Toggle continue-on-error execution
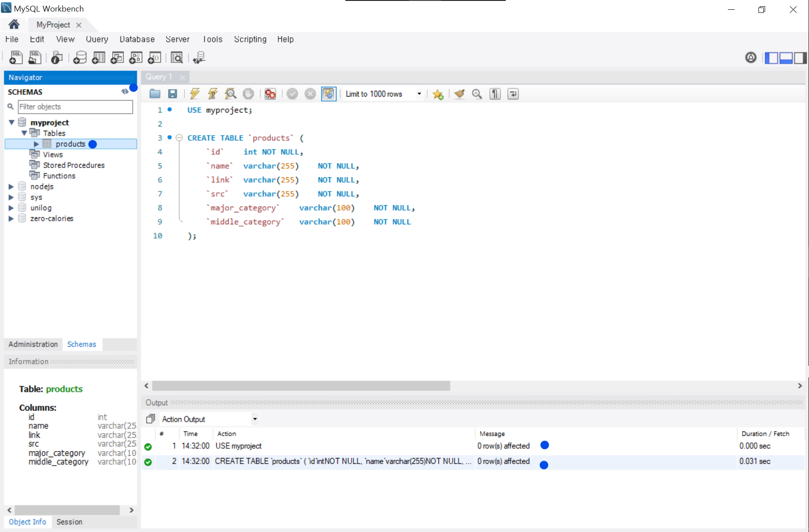 [270, 94]
